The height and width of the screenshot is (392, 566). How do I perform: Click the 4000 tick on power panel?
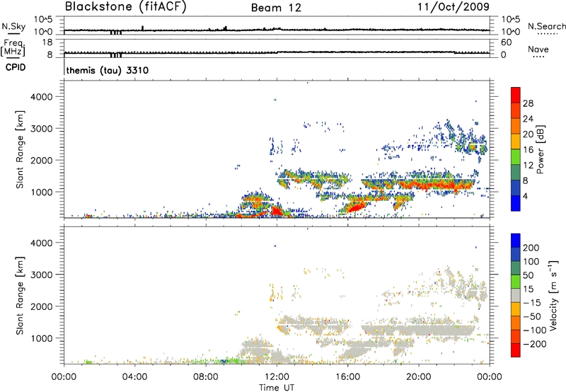coord(42,97)
